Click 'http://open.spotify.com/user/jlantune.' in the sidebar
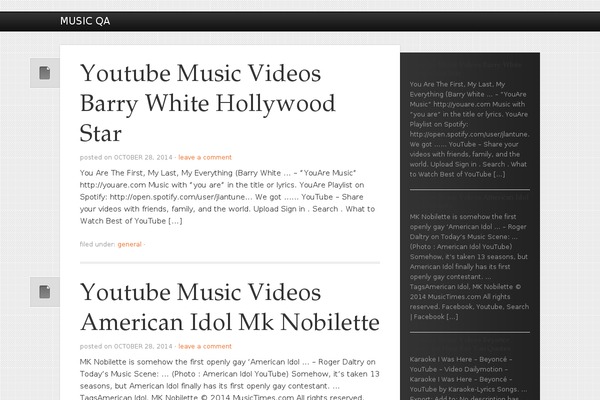This screenshot has width=600, height=400. click(470, 134)
